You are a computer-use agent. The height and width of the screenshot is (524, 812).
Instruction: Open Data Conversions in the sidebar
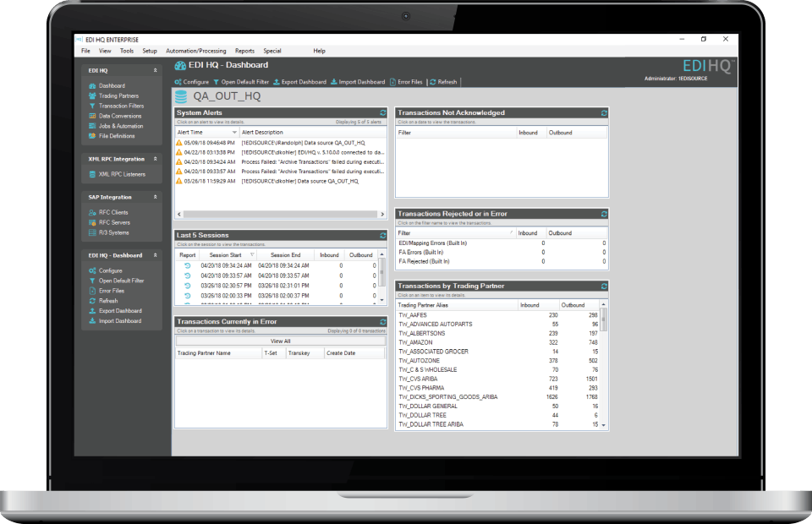pyautogui.click(x=115, y=116)
